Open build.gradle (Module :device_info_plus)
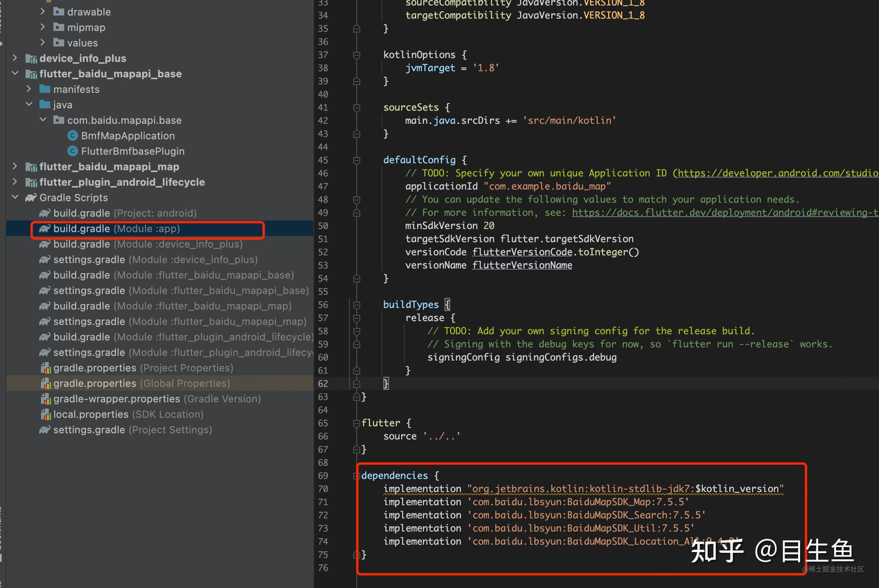This screenshot has height=588, width=879. [148, 244]
